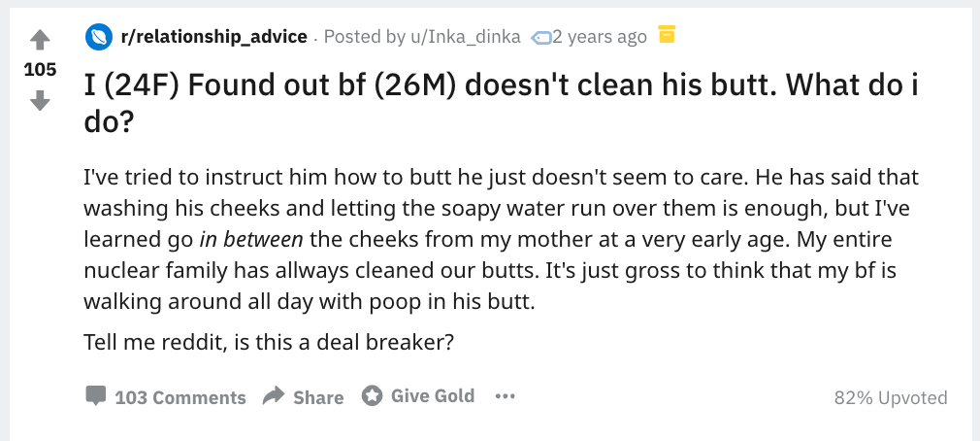Open the three-dot more options menu
This screenshot has height=441, width=980.
tap(505, 396)
